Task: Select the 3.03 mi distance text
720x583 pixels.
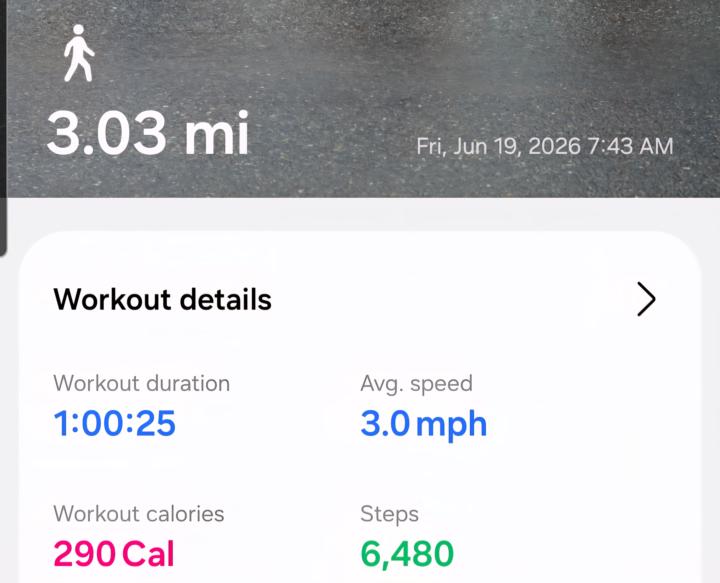Action: point(148,133)
